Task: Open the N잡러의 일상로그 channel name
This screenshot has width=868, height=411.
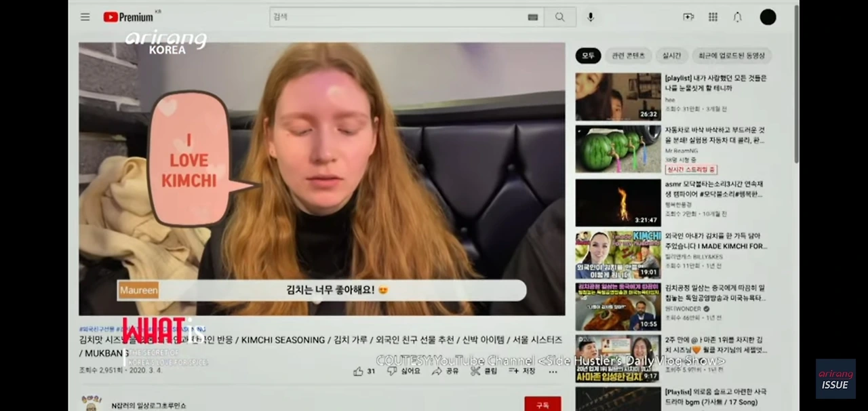Action: [x=149, y=406]
